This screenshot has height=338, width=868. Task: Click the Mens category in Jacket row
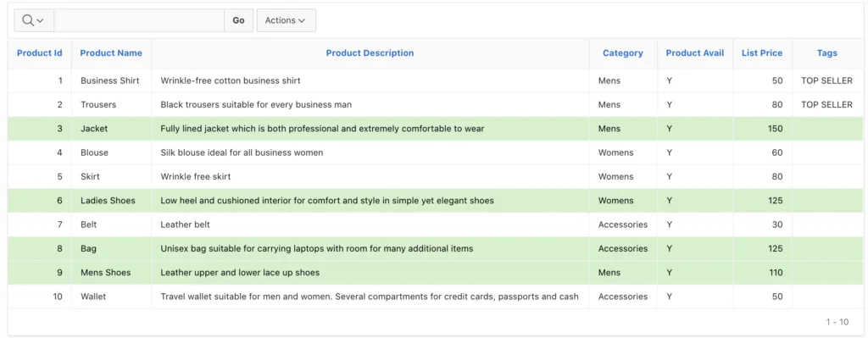(x=609, y=129)
